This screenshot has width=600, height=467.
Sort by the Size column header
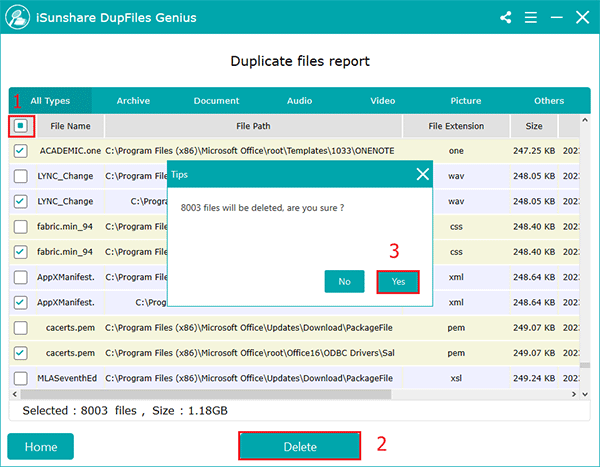pyautogui.click(x=534, y=127)
